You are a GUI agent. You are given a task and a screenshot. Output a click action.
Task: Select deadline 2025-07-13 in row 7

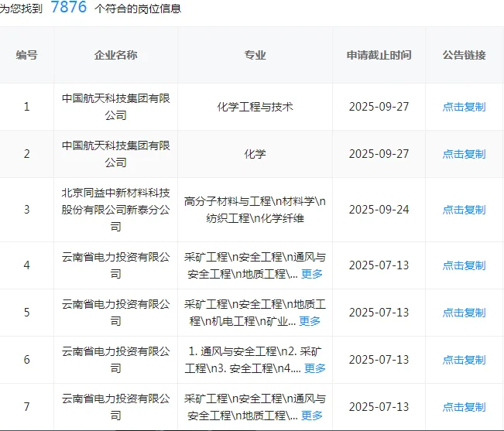click(379, 407)
